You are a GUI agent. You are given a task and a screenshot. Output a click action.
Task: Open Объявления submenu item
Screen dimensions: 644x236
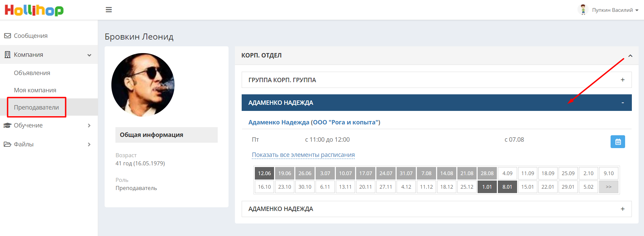pos(32,73)
